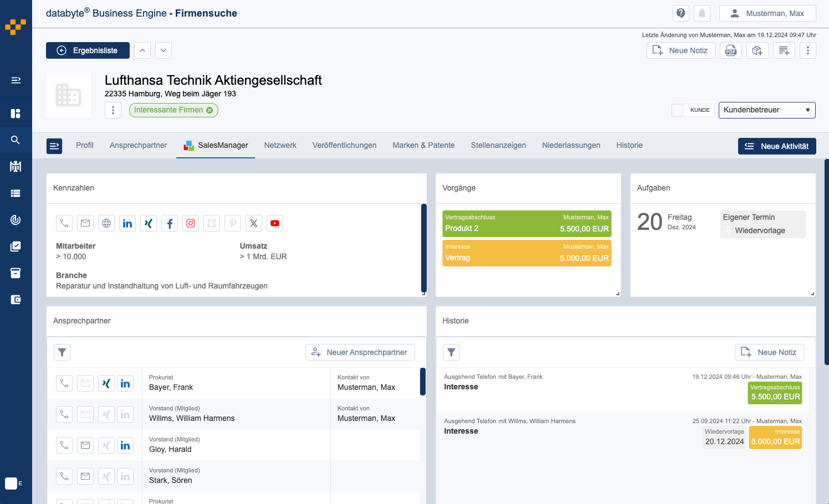829x504 pixels.
Task: Remove the Interessante Firmen tag
Action: [209, 110]
